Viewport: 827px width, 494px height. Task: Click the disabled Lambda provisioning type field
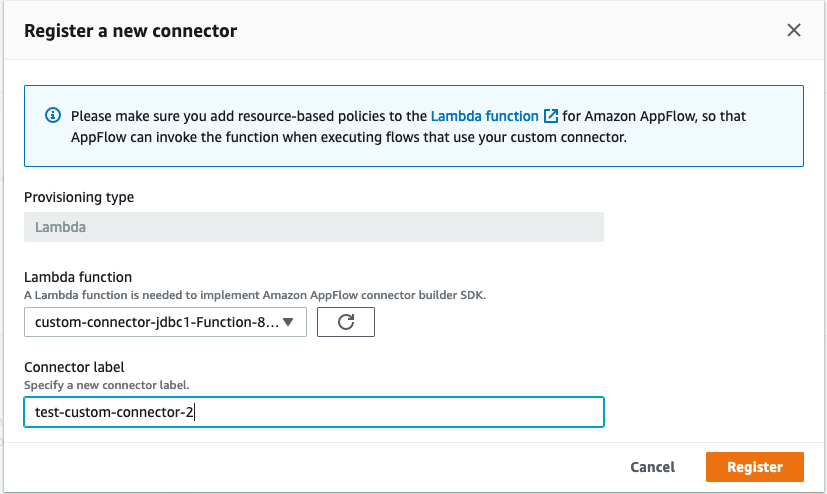313,227
